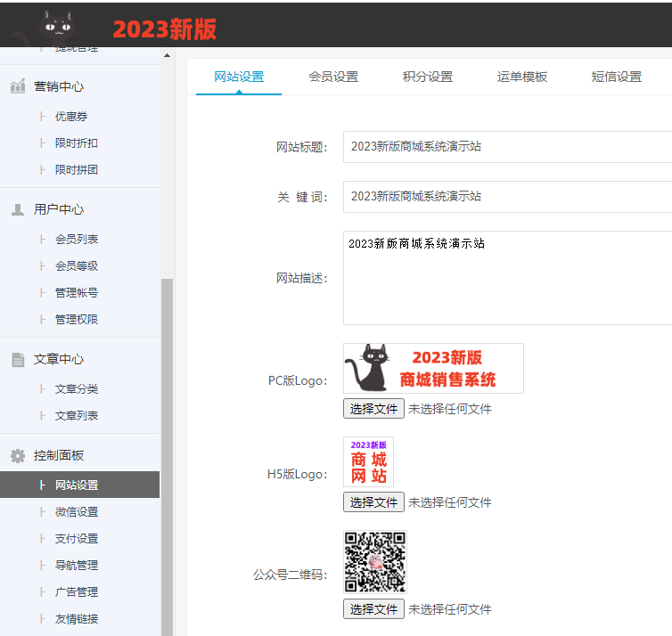The image size is (672, 636).
Task: Open 支付设置 in sidebar
Action: coord(77,538)
